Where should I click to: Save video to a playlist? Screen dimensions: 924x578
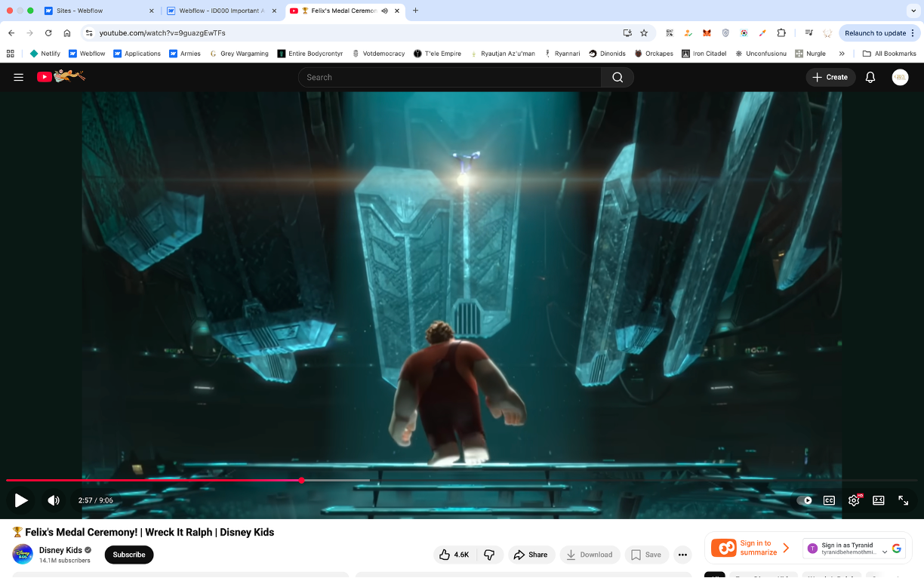coord(646,555)
